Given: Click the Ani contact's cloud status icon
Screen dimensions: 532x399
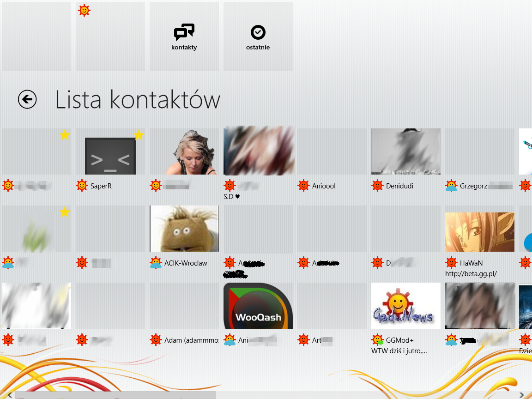Looking at the screenshot, I should coord(230,339).
